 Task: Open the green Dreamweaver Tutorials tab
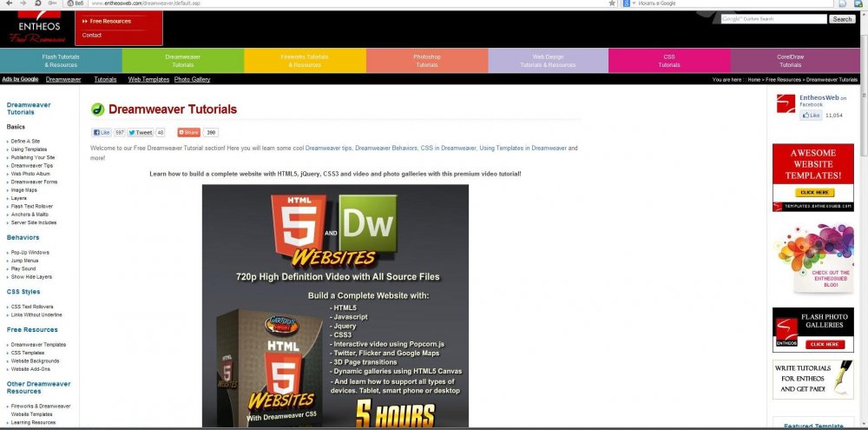click(182, 61)
